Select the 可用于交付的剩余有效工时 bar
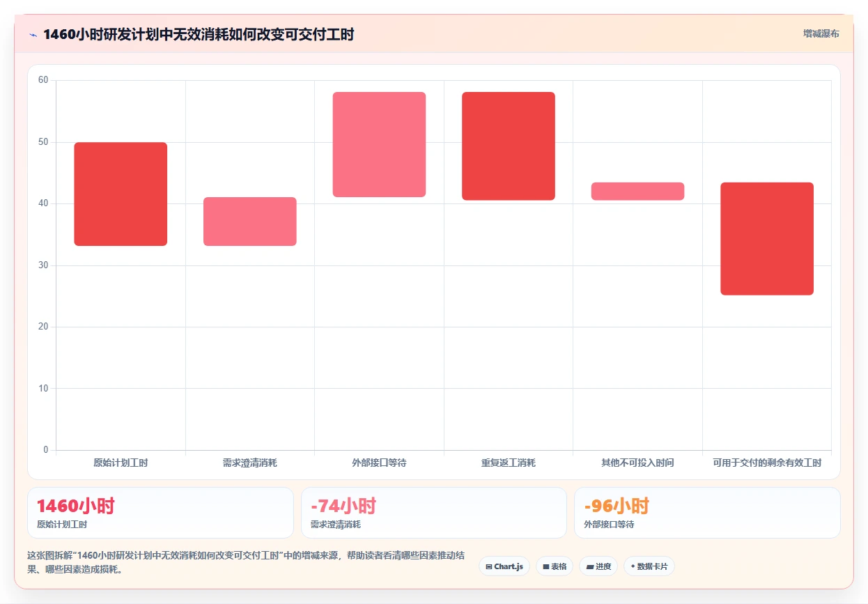 (x=767, y=239)
